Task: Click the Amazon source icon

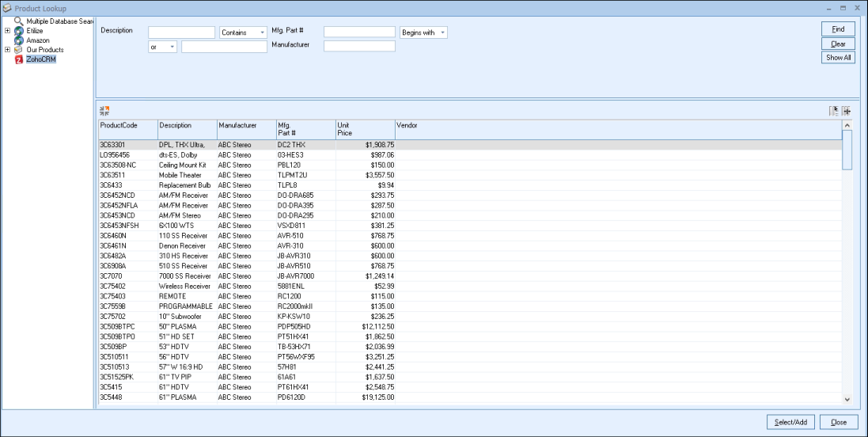Action: click(20, 40)
